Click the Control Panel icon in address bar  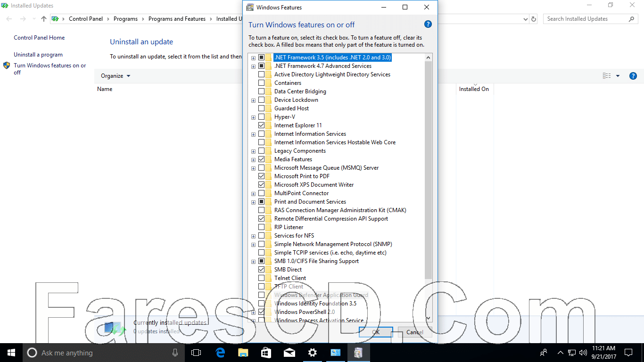pos(56,19)
